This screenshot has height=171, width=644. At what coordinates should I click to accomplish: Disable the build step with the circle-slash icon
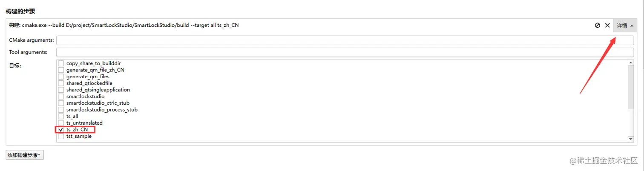598,26
